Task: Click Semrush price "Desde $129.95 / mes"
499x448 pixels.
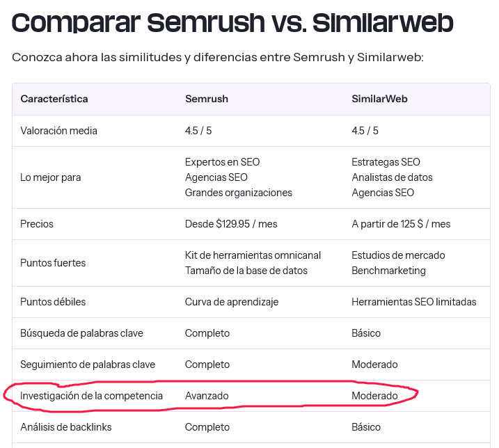Action: [x=232, y=224]
